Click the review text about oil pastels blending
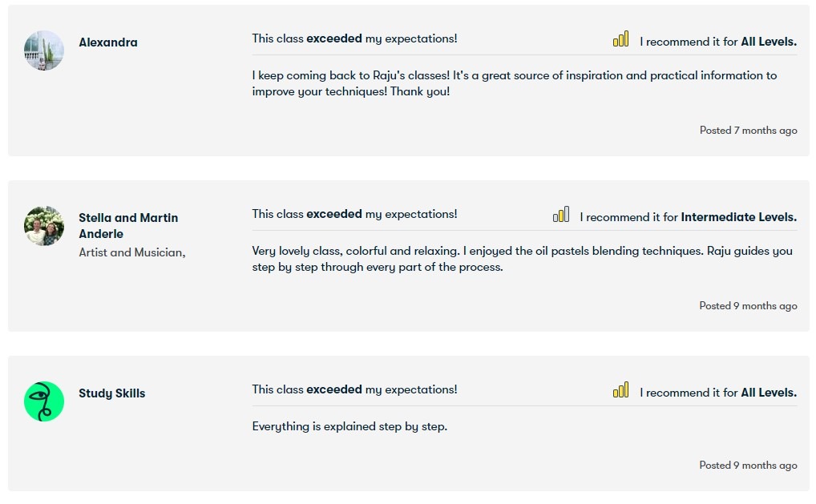The image size is (816, 504). (x=522, y=259)
